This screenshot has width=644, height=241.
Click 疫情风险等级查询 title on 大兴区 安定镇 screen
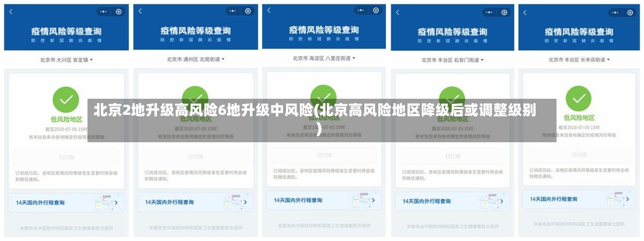[67, 32]
